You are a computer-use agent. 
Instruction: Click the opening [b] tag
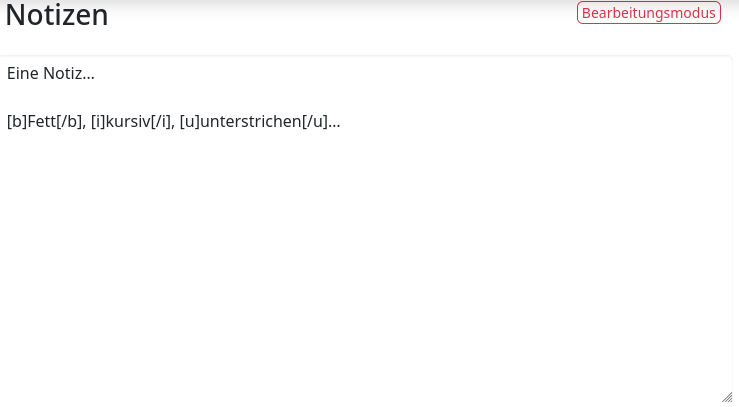[17, 122]
